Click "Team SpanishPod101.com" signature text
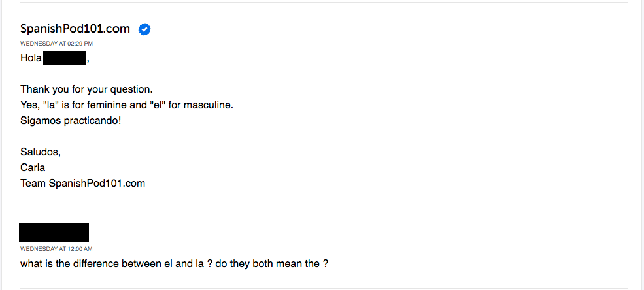 (82, 184)
